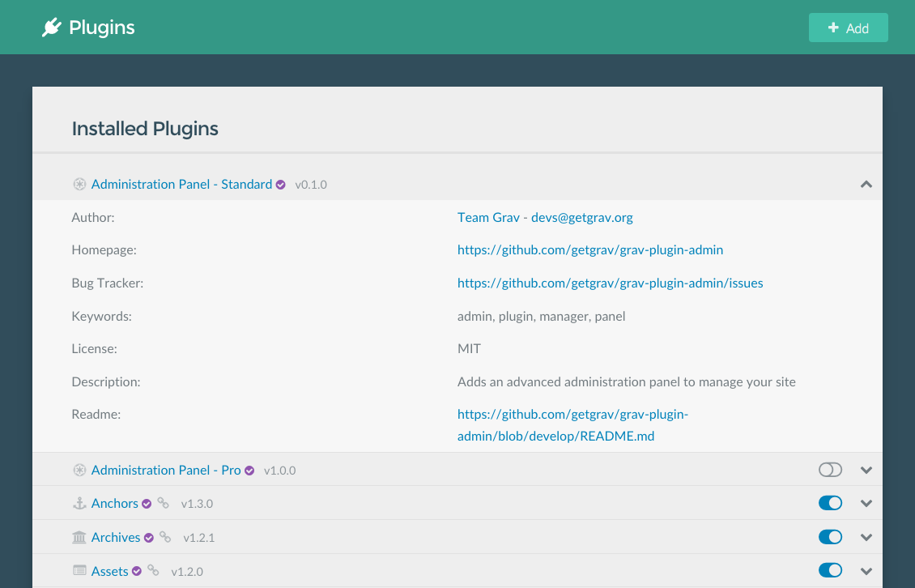Click the description text about administration panel
The height and width of the screenshot is (588, 915).
pyautogui.click(x=627, y=382)
